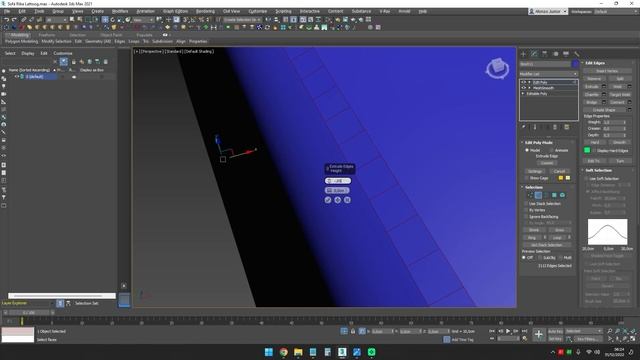The height and width of the screenshot is (360, 640).
Task: Enable Ignore Backfacing checkbox
Action: click(526, 217)
